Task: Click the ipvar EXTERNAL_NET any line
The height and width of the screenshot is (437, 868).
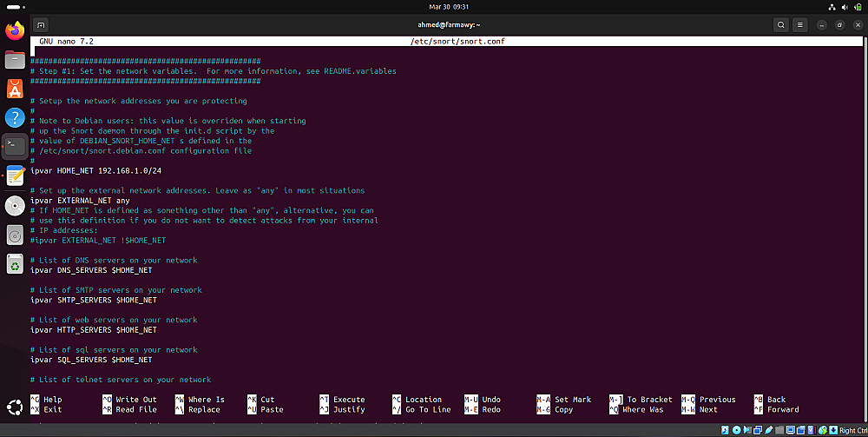Action: (x=80, y=201)
